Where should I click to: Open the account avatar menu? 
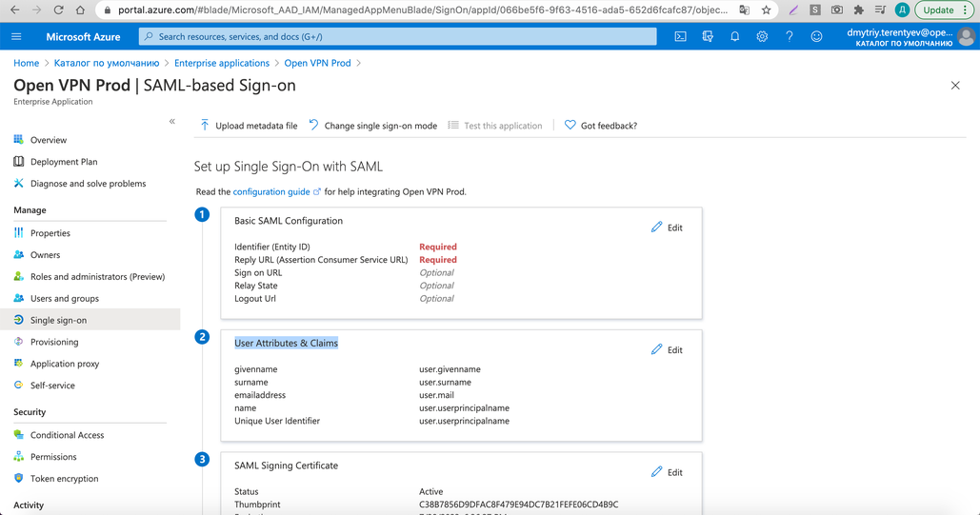pyautogui.click(x=967, y=37)
